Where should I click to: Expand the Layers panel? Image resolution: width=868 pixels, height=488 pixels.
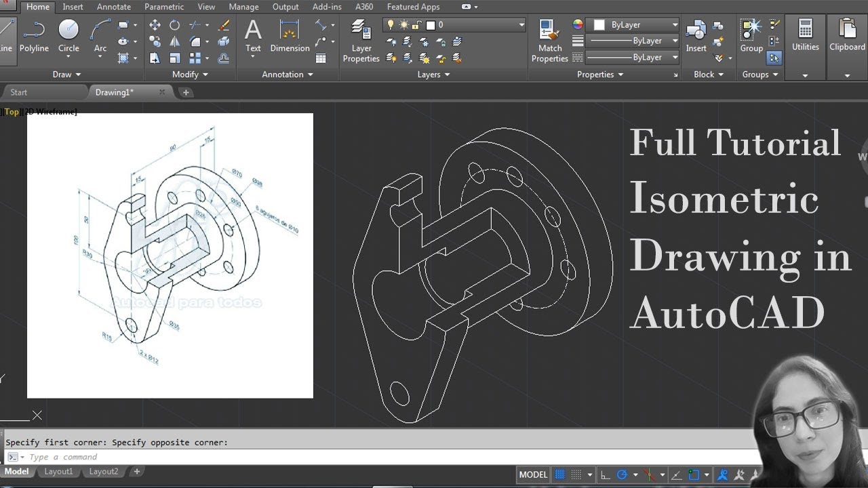[434, 75]
